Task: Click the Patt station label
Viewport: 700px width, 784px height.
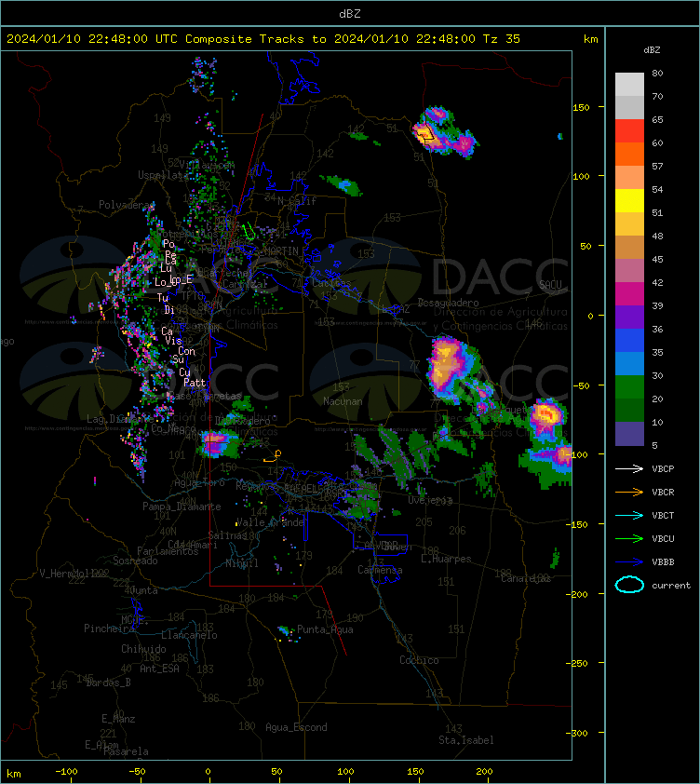Action: click(x=195, y=383)
